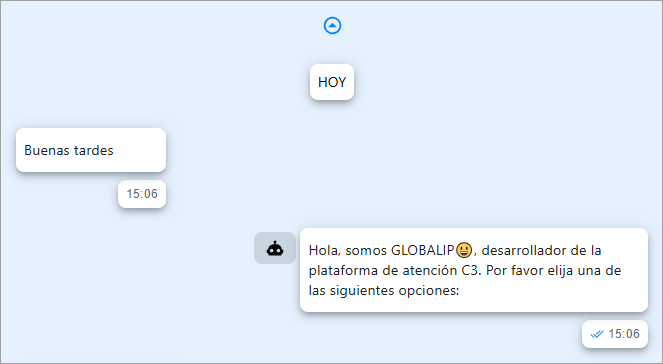Screen dimensions: 663x364
Task: Click the "Buenas tardes" message bubble
Action: coord(91,150)
